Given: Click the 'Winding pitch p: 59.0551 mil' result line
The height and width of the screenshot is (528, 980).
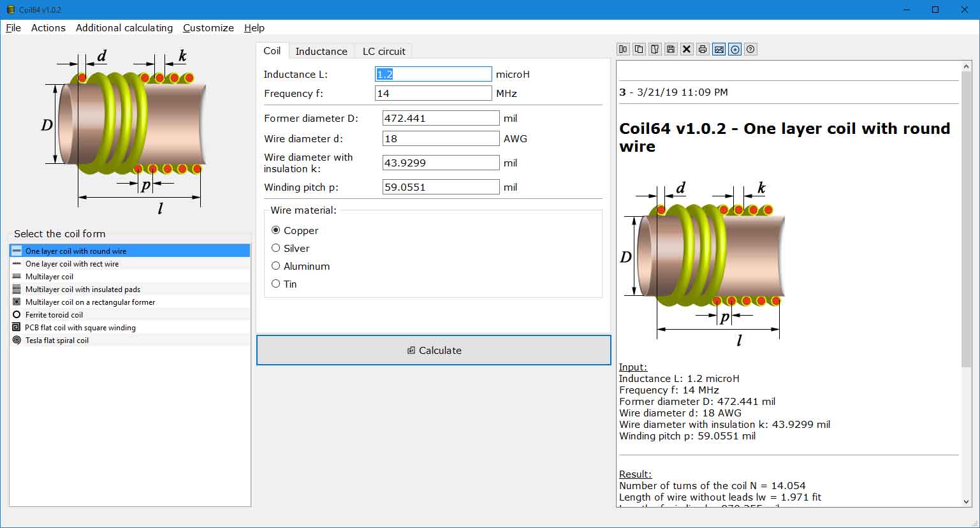Looking at the screenshot, I should click(687, 436).
